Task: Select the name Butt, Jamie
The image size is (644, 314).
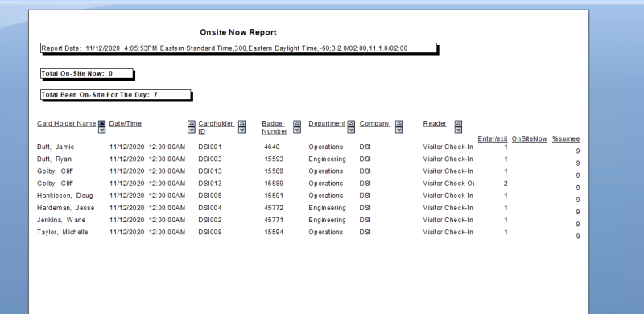Action: pyautogui.click(x=56, y=147)
